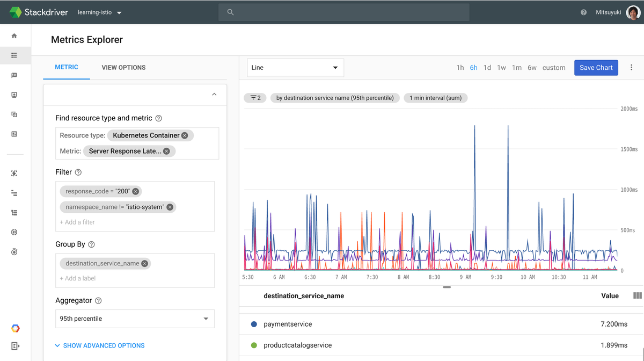
Task: Open the Profiler stopwatch sidebar icon
Action: pos(14,251)
